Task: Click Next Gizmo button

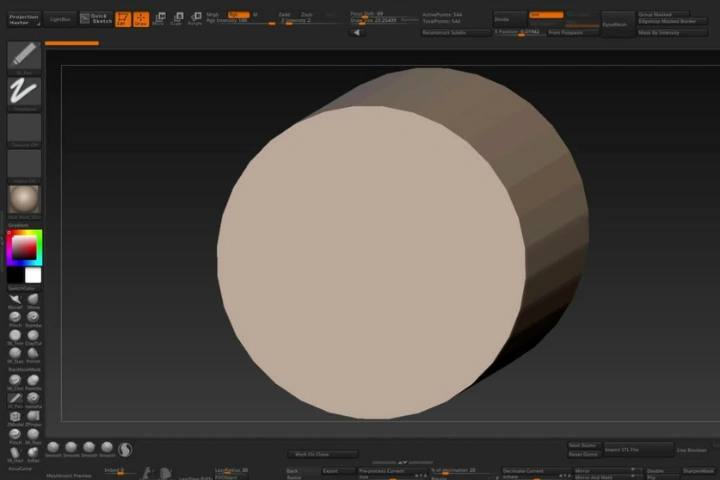Action: (x=584, y=446)
